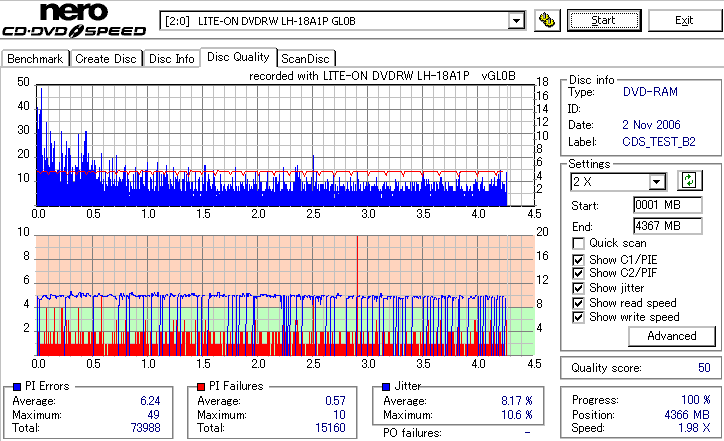The image size is (724, 441).
Task: Click Progress value 100 %
Action: pyautogui.click(x=696, y=400)
